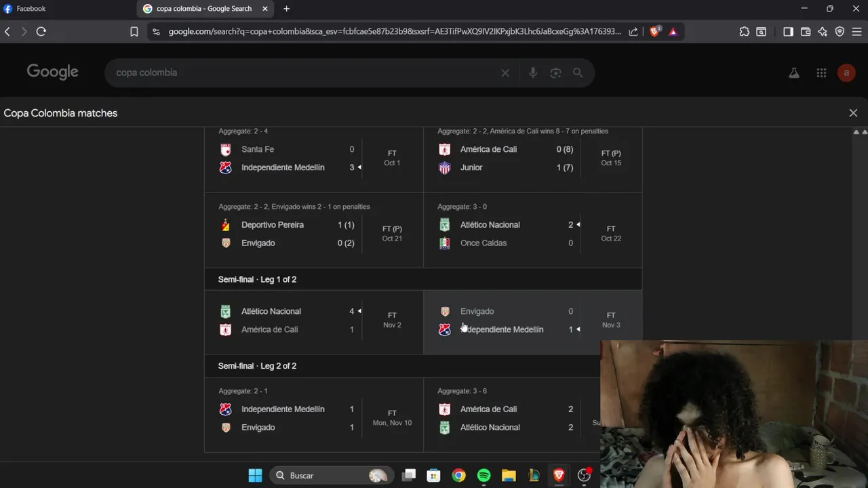Open the Brave Rewards triangle icon

point(673,31)
